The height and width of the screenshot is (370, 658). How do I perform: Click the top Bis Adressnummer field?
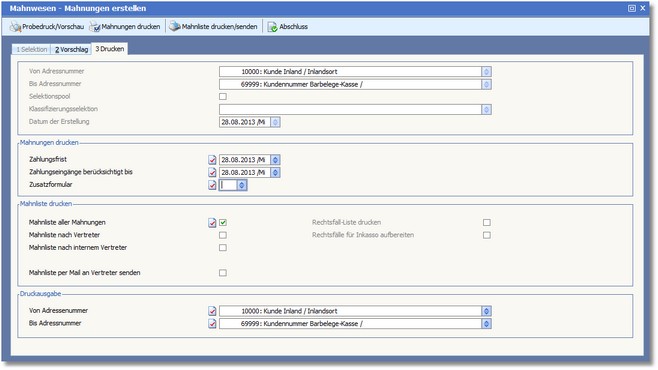[350, 84]
